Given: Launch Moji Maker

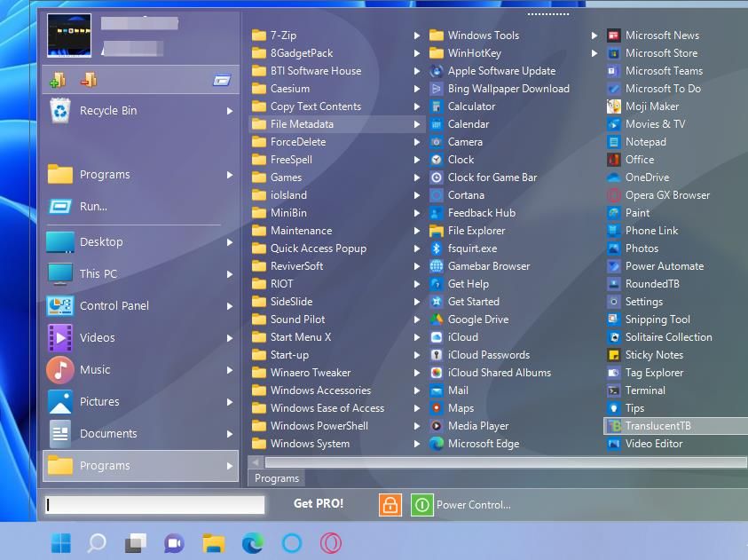Looking at the screenshot, I should [643, 106].
